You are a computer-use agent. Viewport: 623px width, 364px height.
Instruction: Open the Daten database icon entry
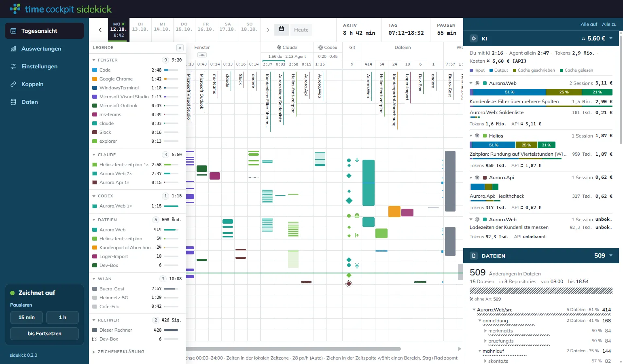coord(13,102)
